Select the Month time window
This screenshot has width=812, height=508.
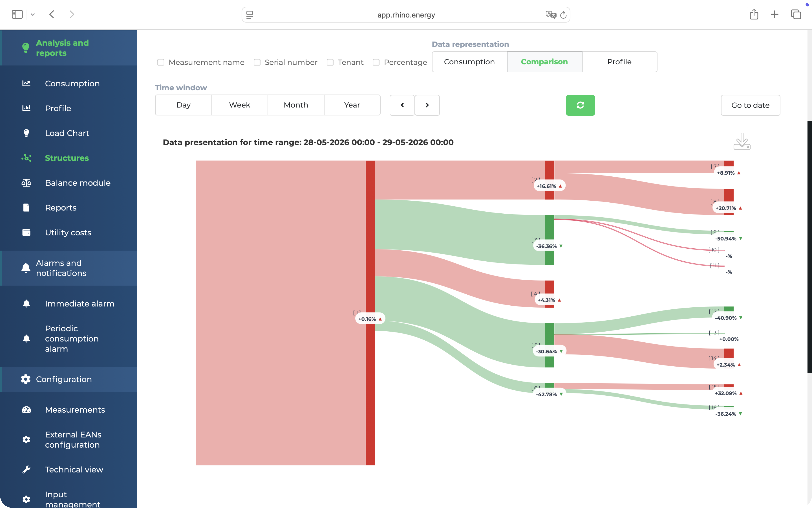pyautogui.click(x=296, y=105)
